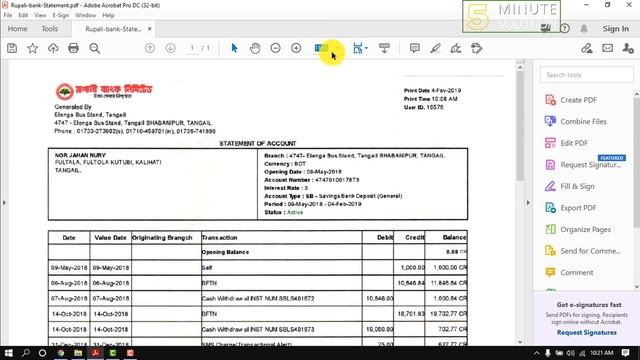Select the highlighter pen tool
This screenshot has width=640, height=360.
click(436, 48)
